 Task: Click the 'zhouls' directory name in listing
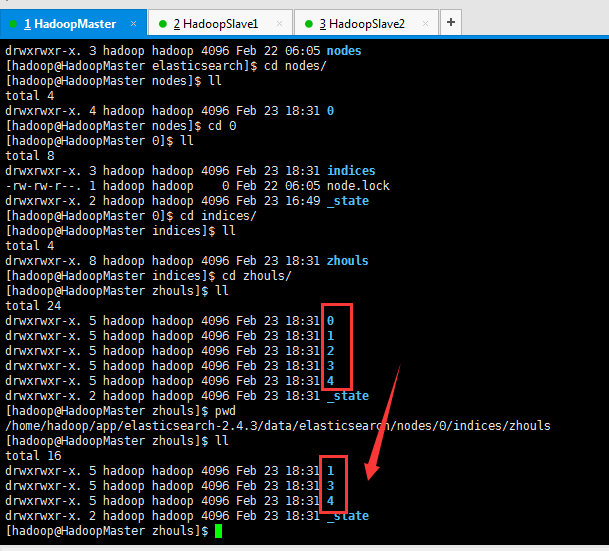point(347,261)
